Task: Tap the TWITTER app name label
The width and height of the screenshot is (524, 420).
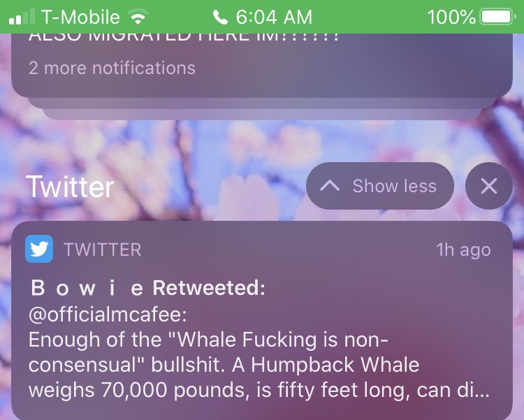Action: point(103,249)
